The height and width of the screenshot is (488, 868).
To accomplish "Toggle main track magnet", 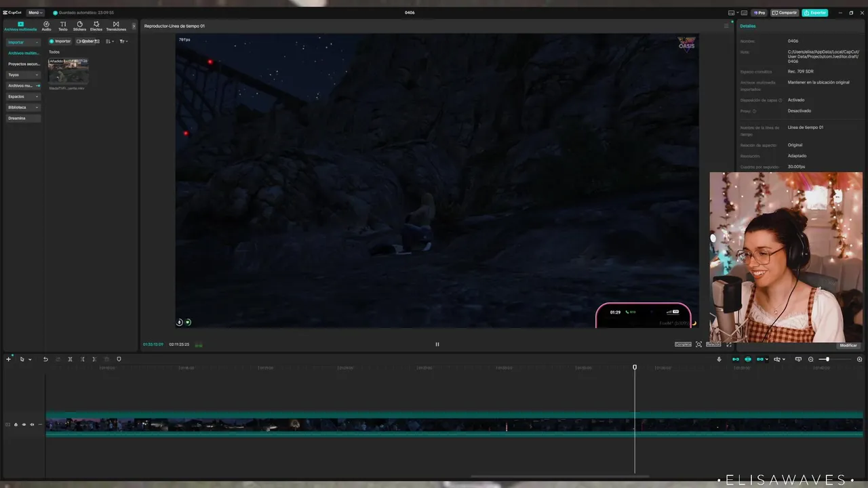I will [x=736, y=359].
